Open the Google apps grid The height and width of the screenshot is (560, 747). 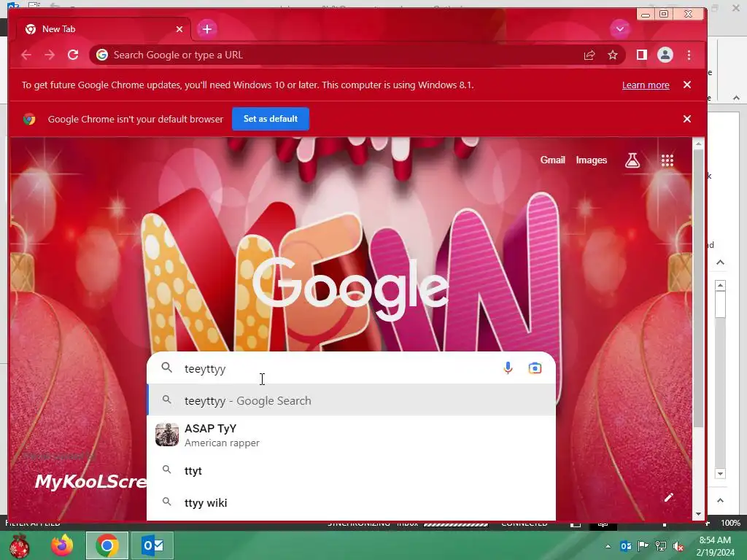667,160
